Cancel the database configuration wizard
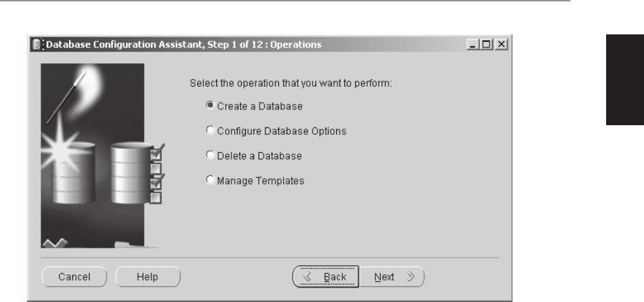The width and height of the screenshot is (644, 302). [74, 277]
